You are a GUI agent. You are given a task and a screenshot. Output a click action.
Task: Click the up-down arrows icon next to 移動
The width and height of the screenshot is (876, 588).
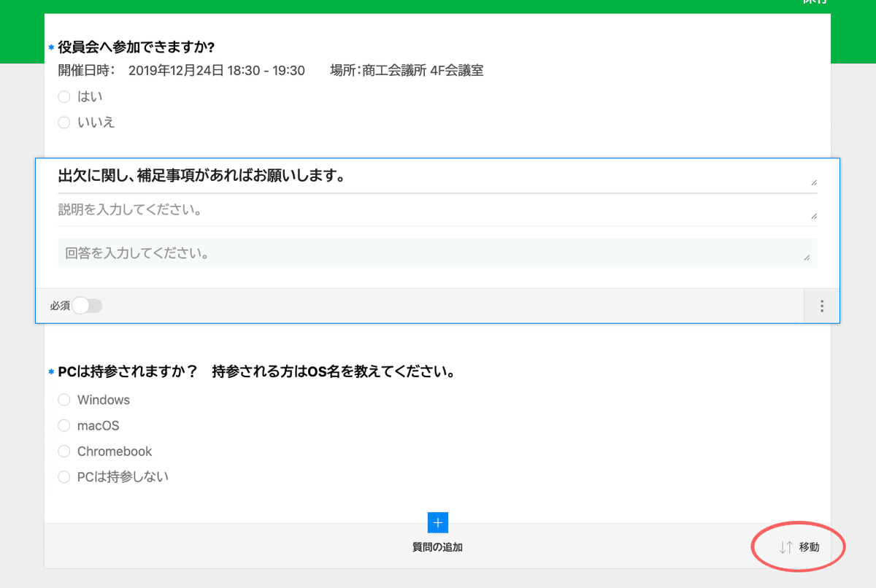click(785, 546)
